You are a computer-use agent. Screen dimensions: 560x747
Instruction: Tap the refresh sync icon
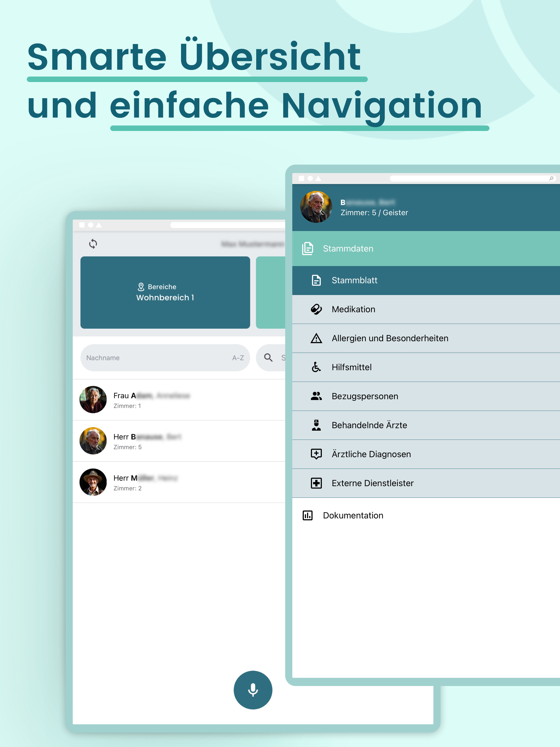pos(93,244)
